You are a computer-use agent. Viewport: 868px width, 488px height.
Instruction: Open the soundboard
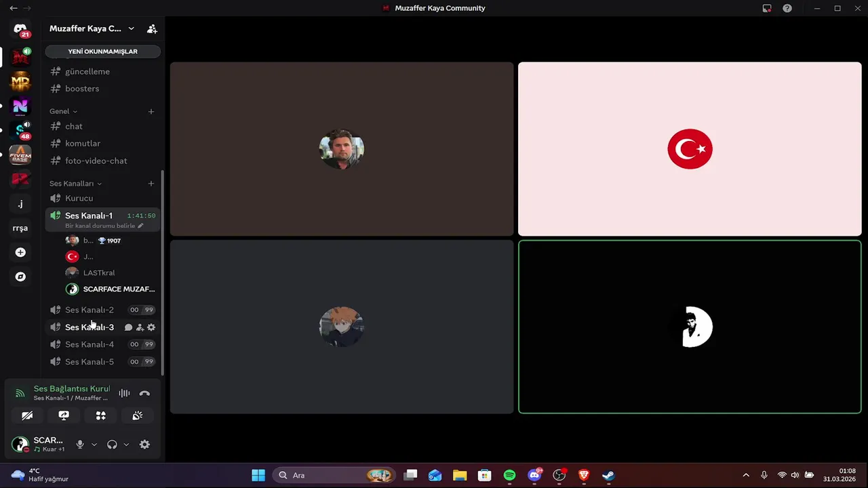pos(138,415)
